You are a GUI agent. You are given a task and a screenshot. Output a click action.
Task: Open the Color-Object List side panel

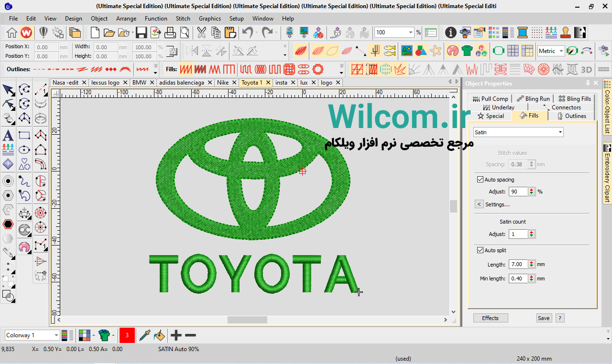[607, 107]
